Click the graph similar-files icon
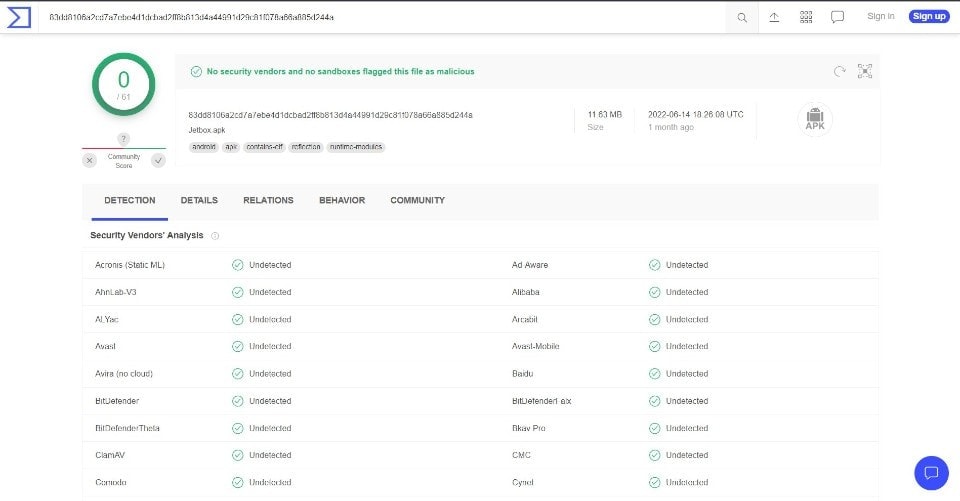Image resolution: width=960 pixels, height=501 pixels. (864, 71)
